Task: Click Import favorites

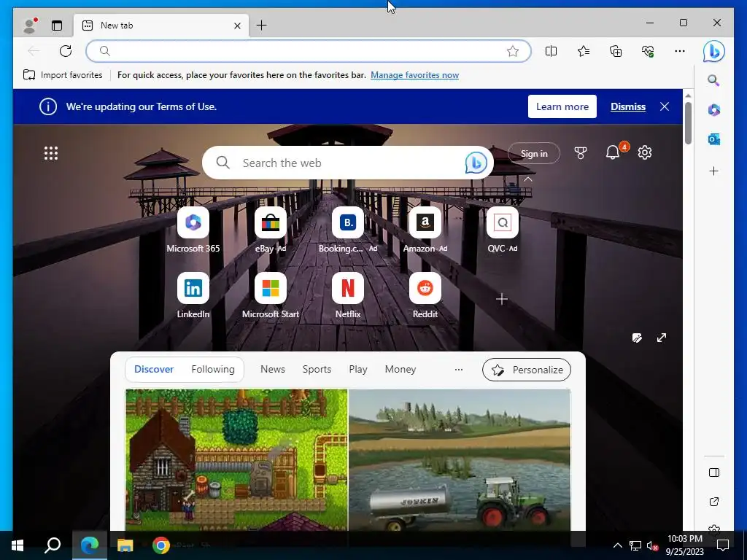Action: (63, 75)
